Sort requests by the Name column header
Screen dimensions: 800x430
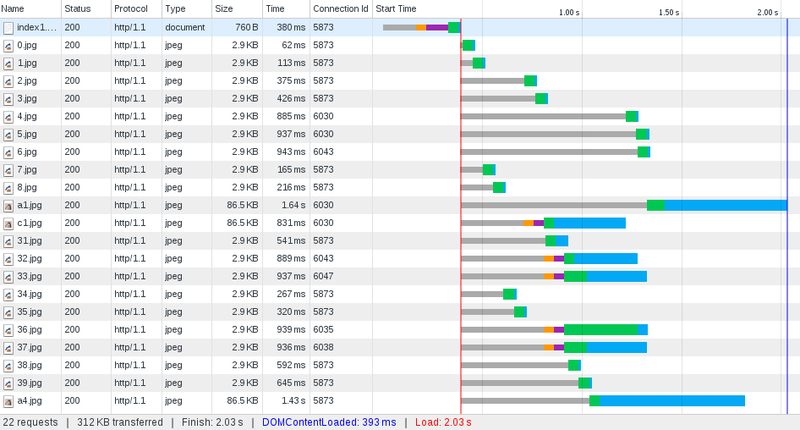[31, 9]
